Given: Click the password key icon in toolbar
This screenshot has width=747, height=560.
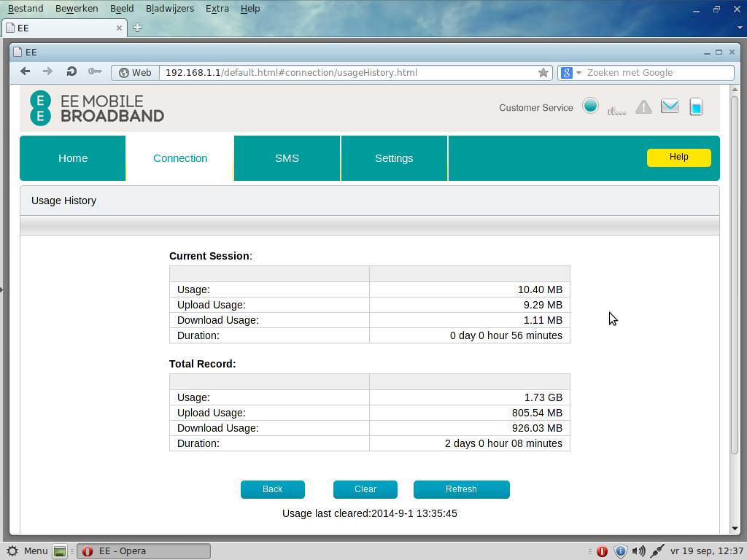Looking at the screenshot, I should [95, 71].
